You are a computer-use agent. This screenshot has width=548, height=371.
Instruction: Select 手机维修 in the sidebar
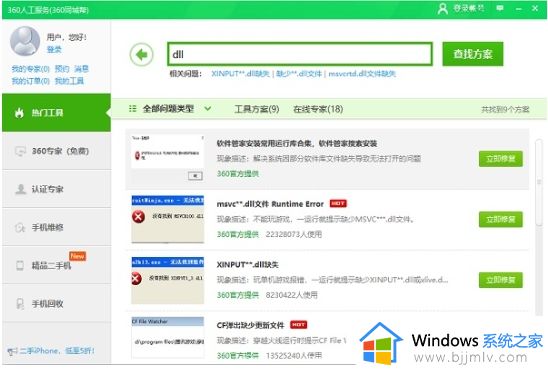click(56, 227)
